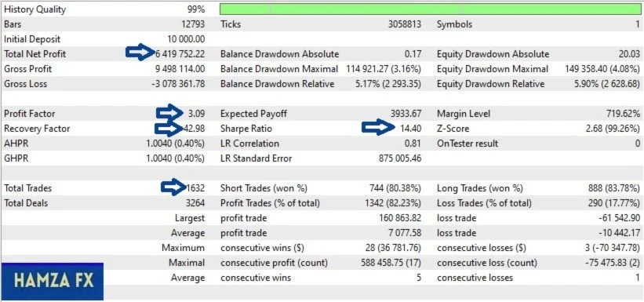Select the Balance Drawdown Relative label
Viewport: 644px width, 302px height.
[x=277, y=84]
